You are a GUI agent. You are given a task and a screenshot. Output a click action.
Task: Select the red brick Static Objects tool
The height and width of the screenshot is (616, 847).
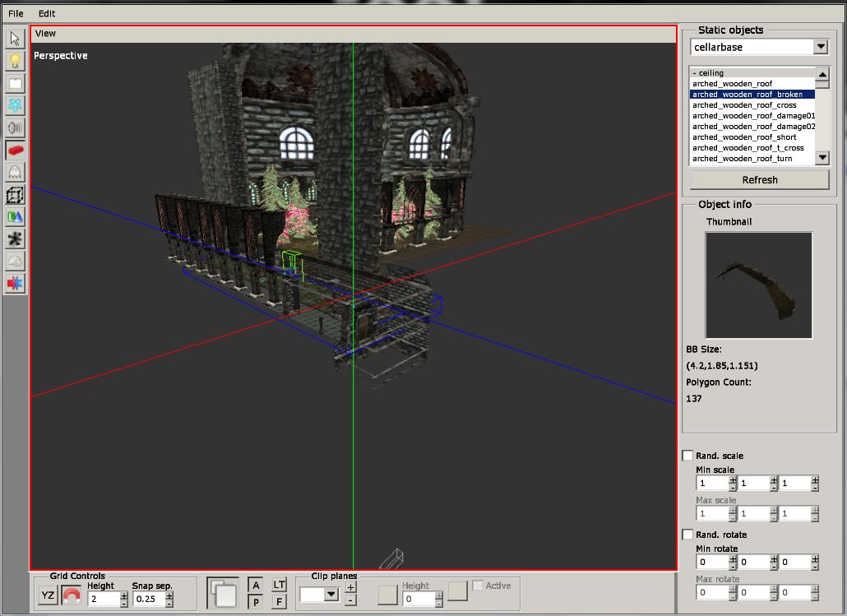15,150
